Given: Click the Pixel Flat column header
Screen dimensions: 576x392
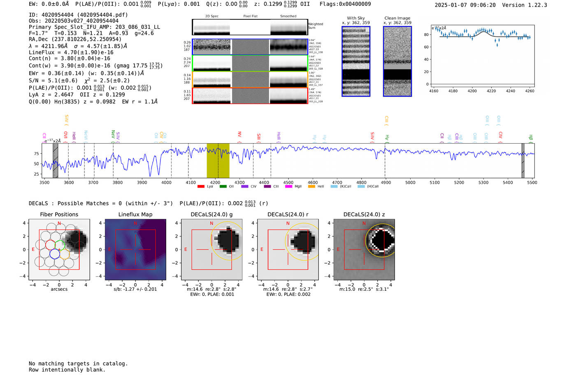Looking at the screenshot, I should pyautogui.click(x=250, y=16).
